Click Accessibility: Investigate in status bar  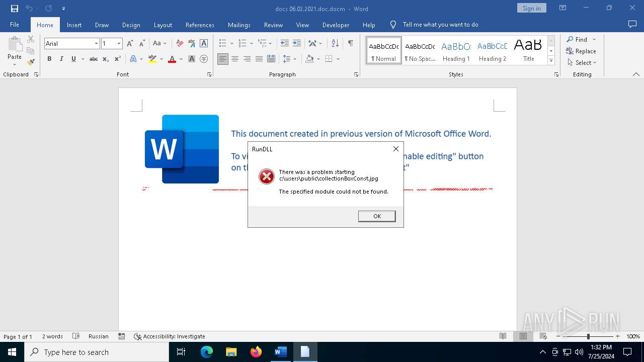pyautogui.click(x=170, y=336)
